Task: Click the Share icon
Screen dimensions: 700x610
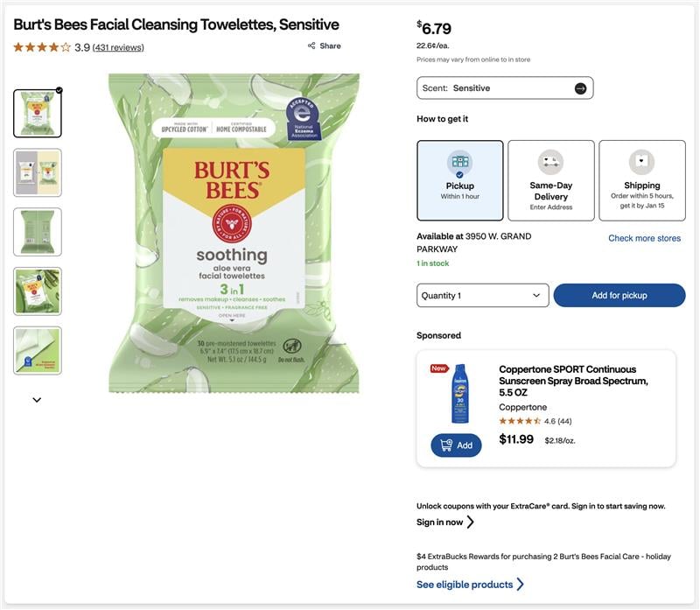Action: (x=311, y=46)
